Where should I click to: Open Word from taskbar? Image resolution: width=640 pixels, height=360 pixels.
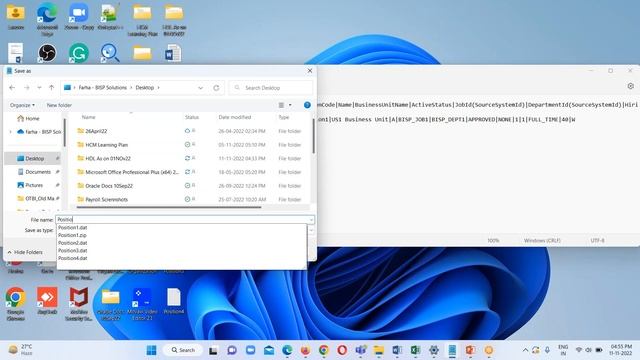(397, 350)
